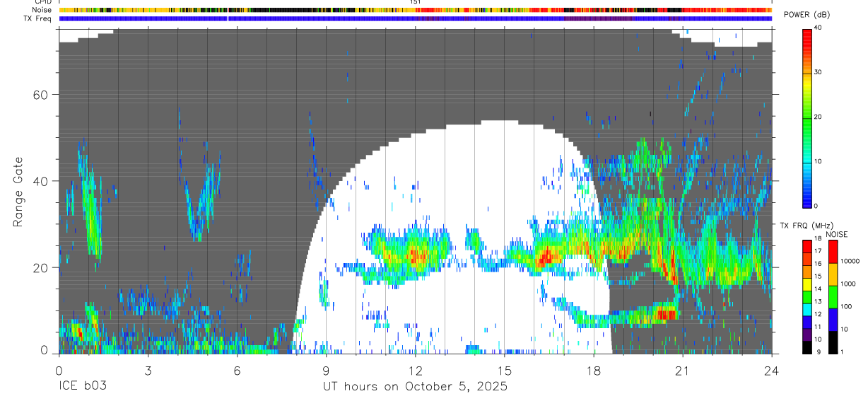This screenshot has height=401, width=868.
Task: Click the 'ICE b03' radar label
Action: (x=82, y=387)
